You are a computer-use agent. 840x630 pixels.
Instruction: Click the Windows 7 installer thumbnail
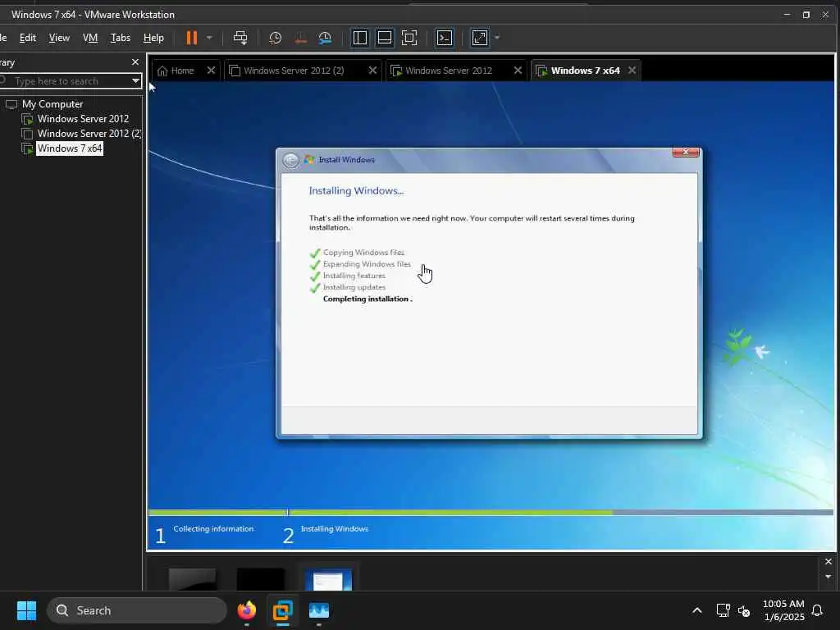pyautogui.click(x=328, y=580)
